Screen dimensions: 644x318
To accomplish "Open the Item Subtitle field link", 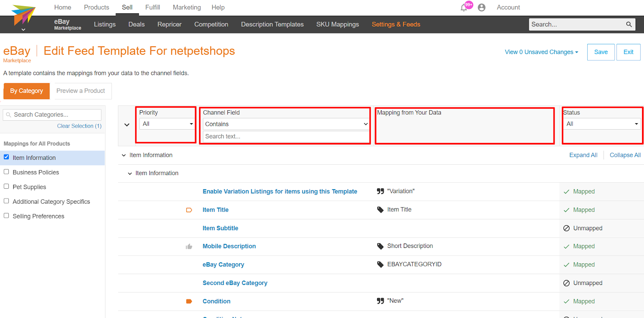I will click(220, 228).
